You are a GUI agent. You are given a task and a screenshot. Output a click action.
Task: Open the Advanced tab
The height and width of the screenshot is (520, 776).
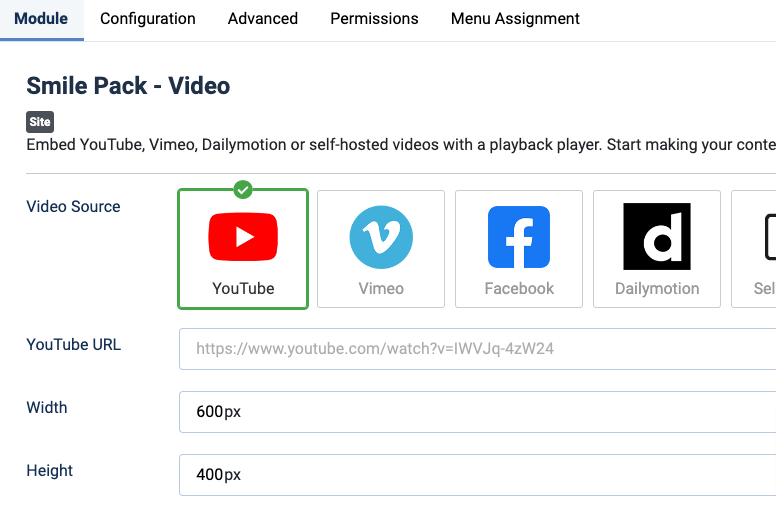coord(263,19)
